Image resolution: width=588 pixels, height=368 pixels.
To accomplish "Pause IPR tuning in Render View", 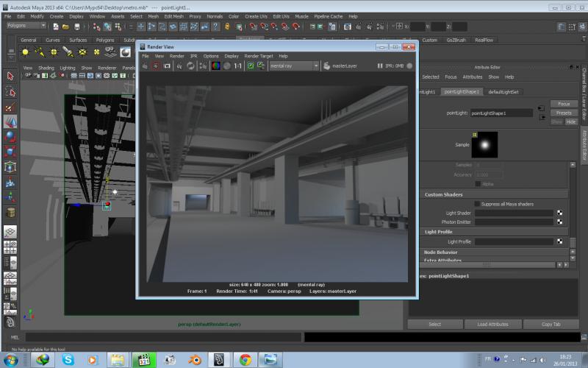I will click(380, 66).
